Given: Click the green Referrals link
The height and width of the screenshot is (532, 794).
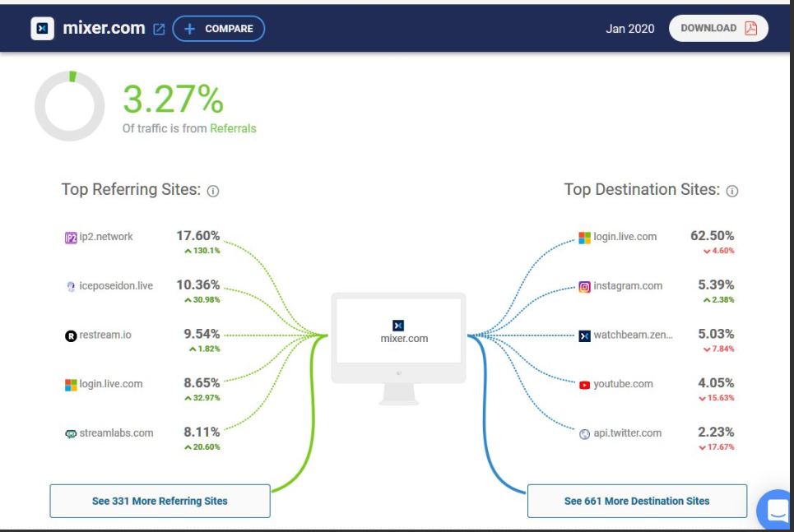Looking at the screenshot, I should [233, 128].
